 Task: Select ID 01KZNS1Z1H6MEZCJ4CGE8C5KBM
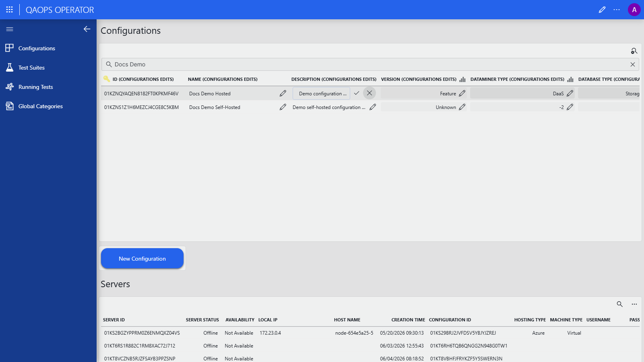(x=141, y=107)
